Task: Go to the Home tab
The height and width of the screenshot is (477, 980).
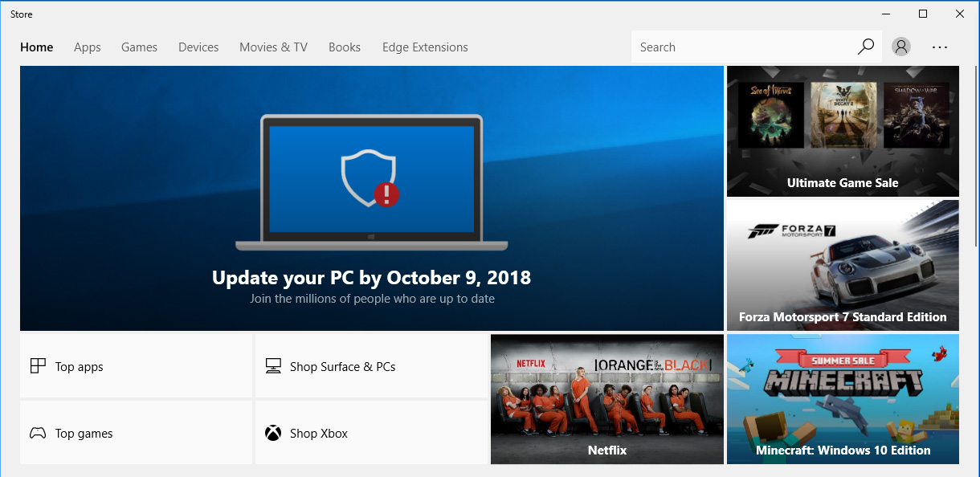Action: pyautogui.click(x=37, y=47)
